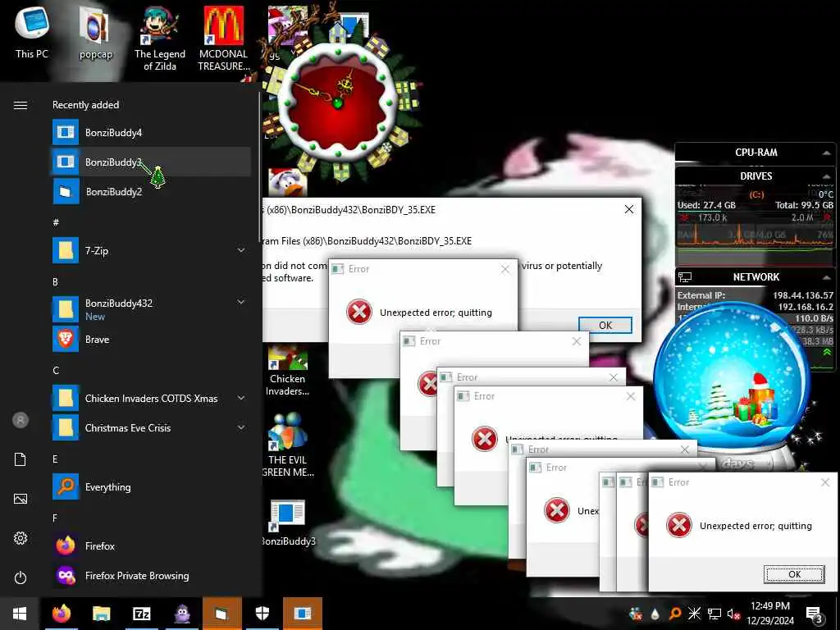Collapse the CPU-RAM widget panel

tap(826, 153)
